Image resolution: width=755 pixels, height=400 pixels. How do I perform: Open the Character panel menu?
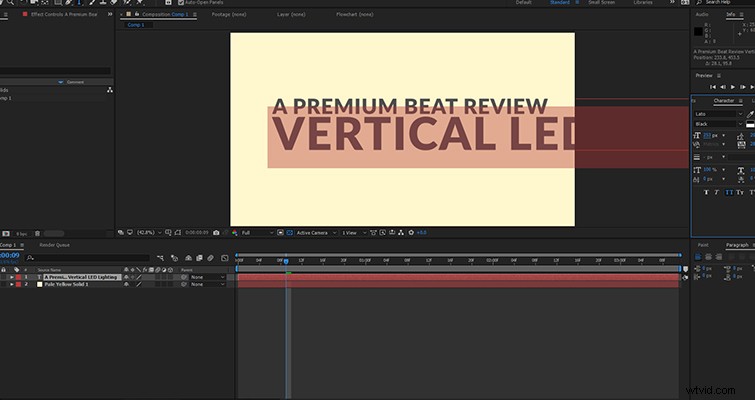click(x=741, y=101)
